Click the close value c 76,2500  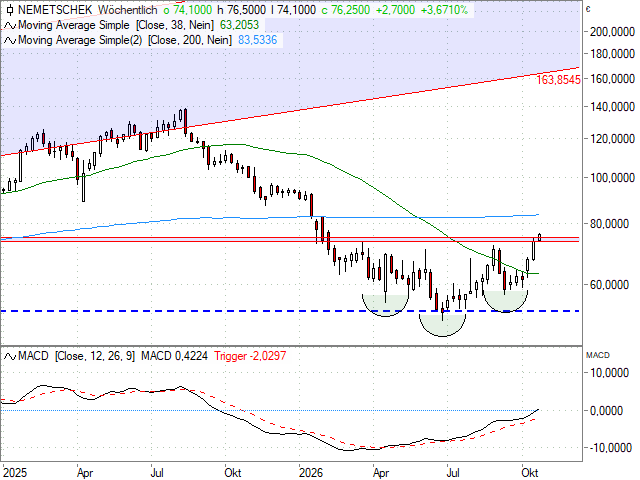click(346, 10)
